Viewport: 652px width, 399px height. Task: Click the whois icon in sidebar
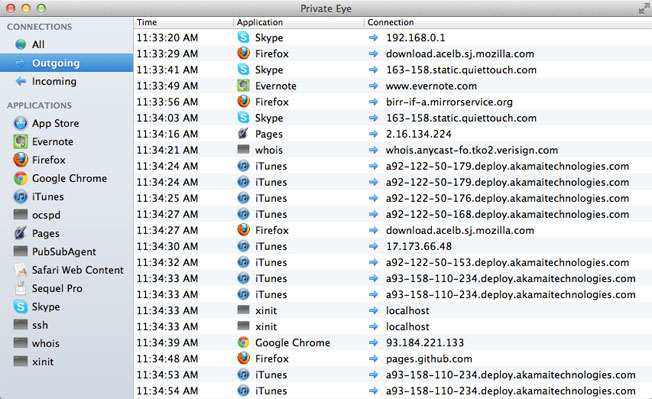click(x=20, y=342)
